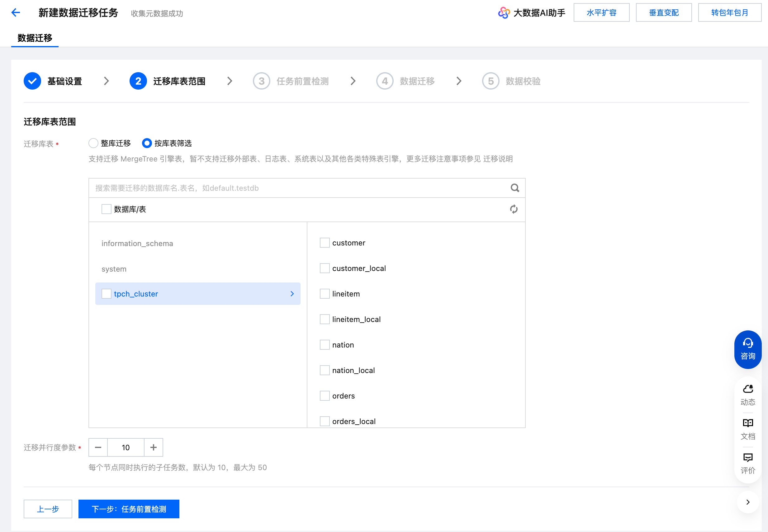Open the 文档 documentation icon

(747, 429)
